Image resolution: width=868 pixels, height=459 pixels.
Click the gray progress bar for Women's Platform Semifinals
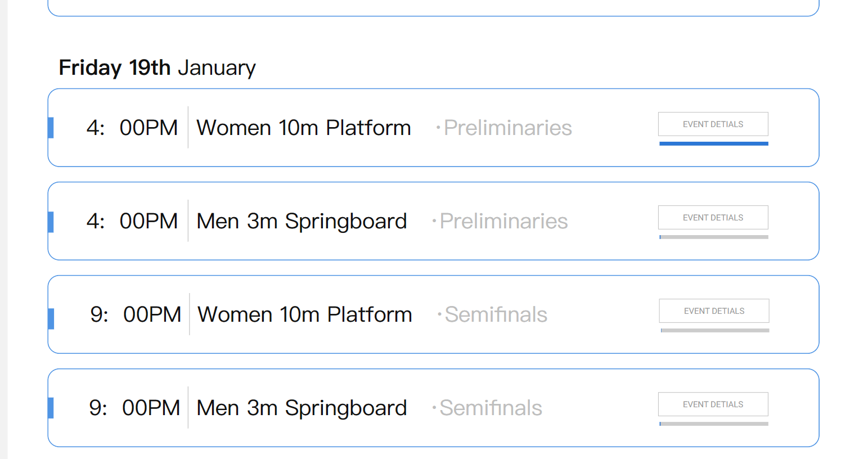pyautogui.click(x=714, y=330)
